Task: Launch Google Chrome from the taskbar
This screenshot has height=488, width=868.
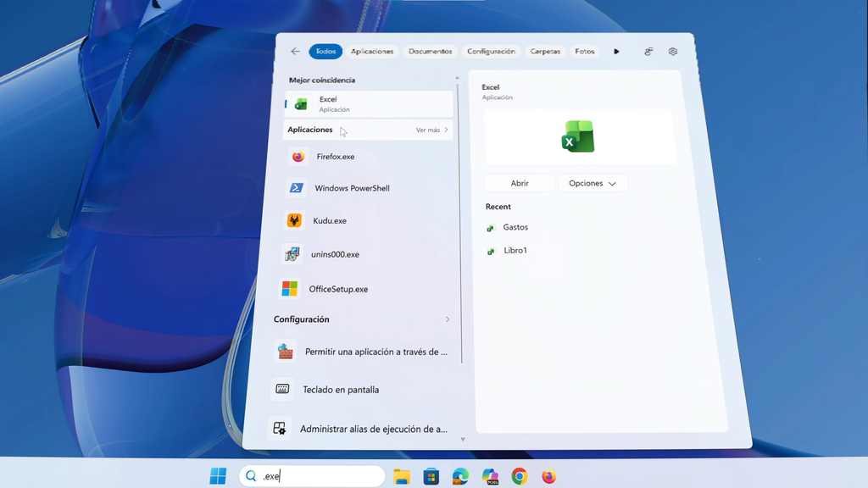Action: point(520,476)
